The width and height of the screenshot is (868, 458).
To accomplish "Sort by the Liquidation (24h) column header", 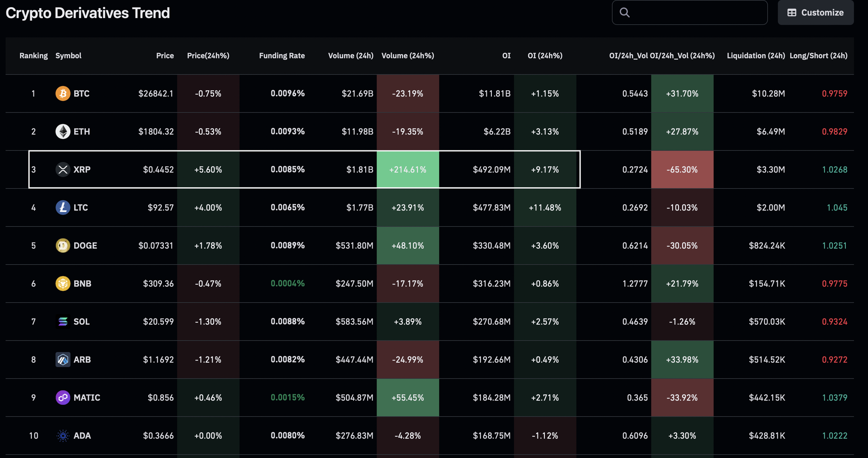I will coord(756,56).
